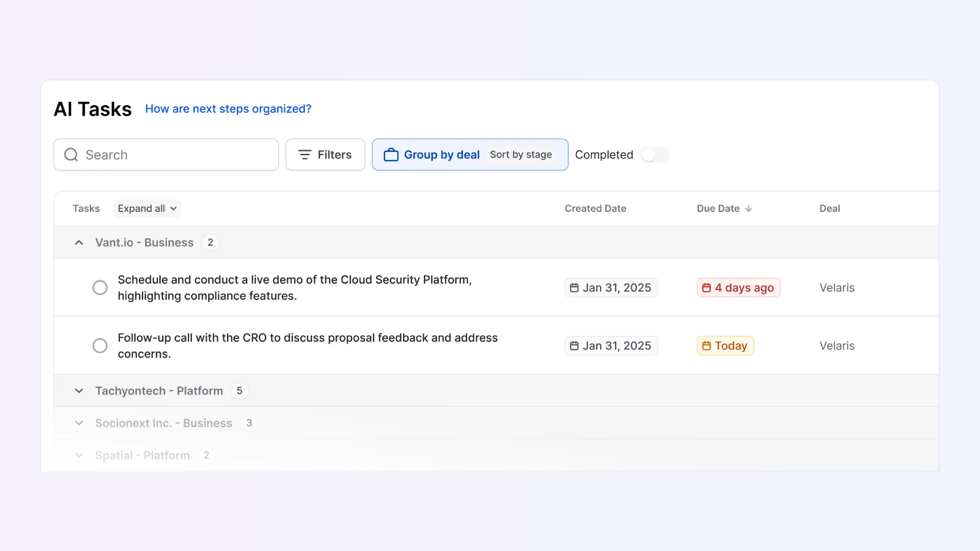
Task: Click the Sort by stage option
Action: coord(521,155)
